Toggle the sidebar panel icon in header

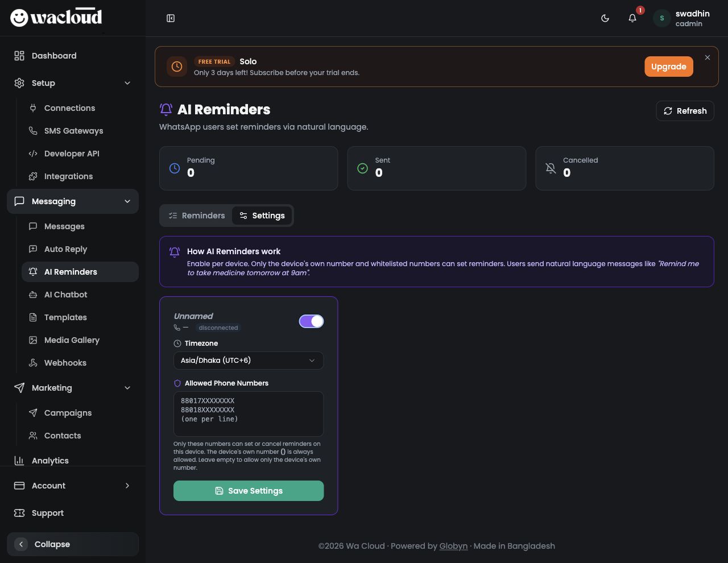[171, 18]
